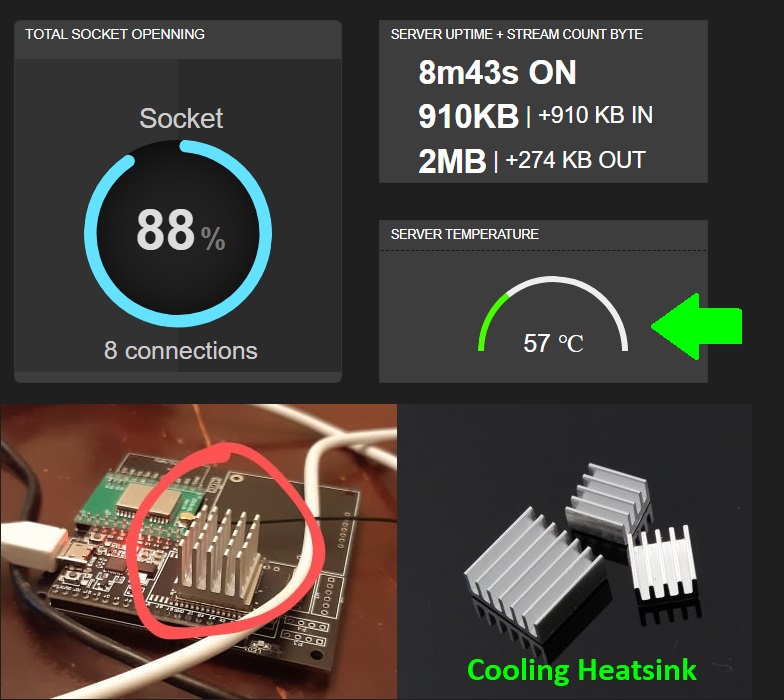This screenshot has width=784, height=700.
Task: Click the 88% value inside the socket gauge
Action: (x=180, y=230)
